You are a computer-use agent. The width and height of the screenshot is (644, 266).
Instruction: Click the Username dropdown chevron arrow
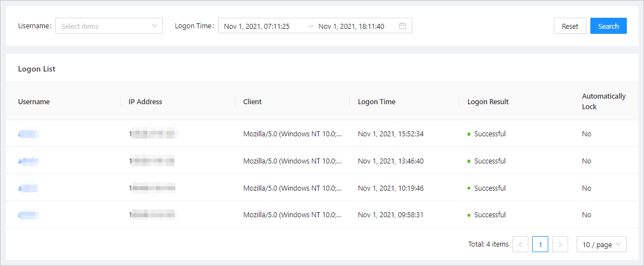pyautogui.click(x=154, y=26)
